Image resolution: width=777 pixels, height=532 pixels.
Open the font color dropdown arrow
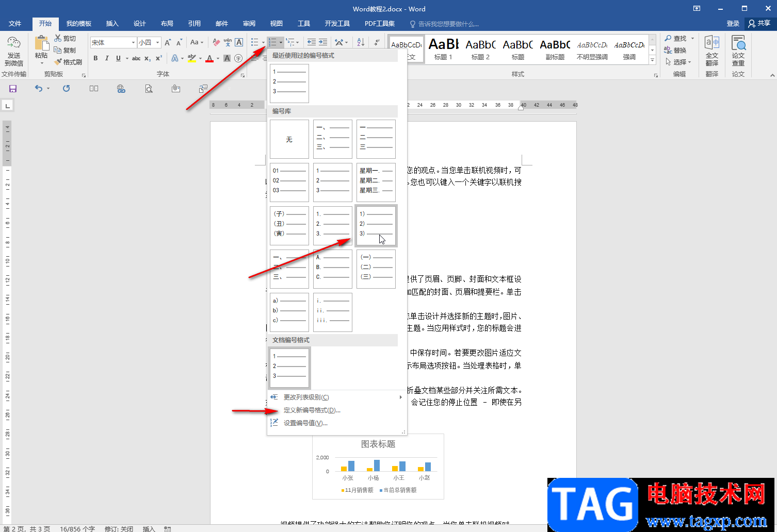[x=218, y=58]
